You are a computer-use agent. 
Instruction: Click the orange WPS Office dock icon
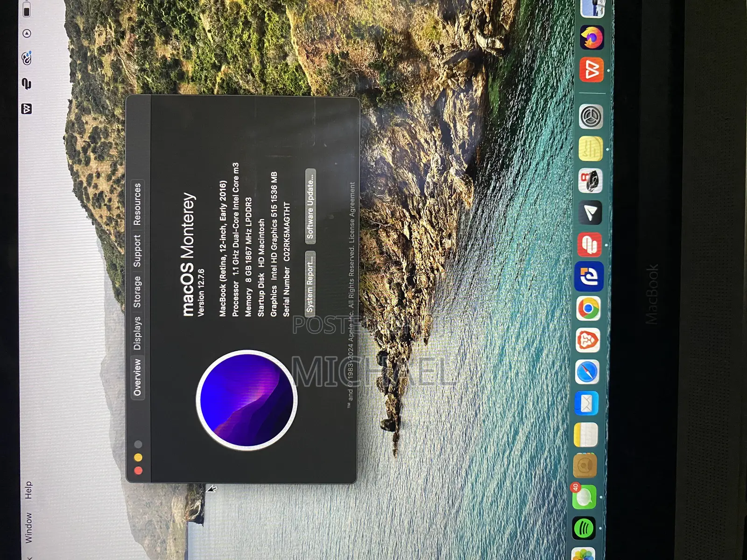[x=592, y=70]
